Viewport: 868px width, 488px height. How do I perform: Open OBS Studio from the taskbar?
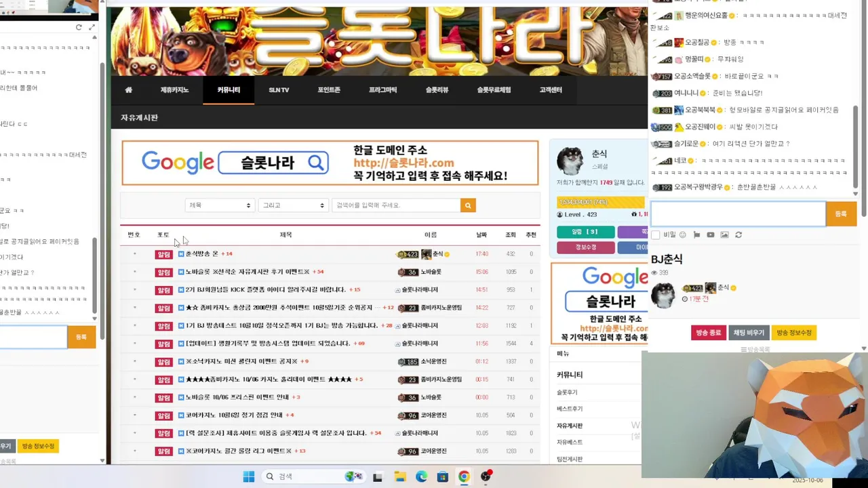click(x=486, y=476)
